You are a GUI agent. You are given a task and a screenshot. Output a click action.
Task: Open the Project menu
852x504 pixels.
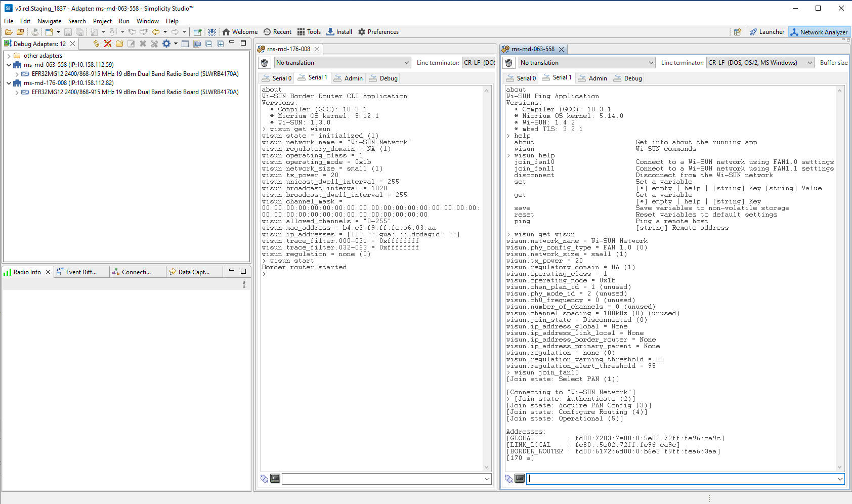pos(102,21)
